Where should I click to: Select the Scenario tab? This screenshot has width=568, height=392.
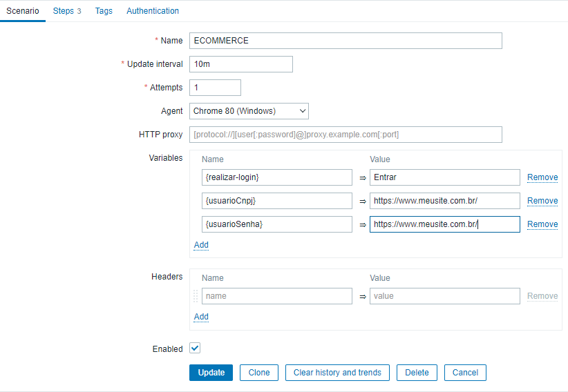coord(23,11)
